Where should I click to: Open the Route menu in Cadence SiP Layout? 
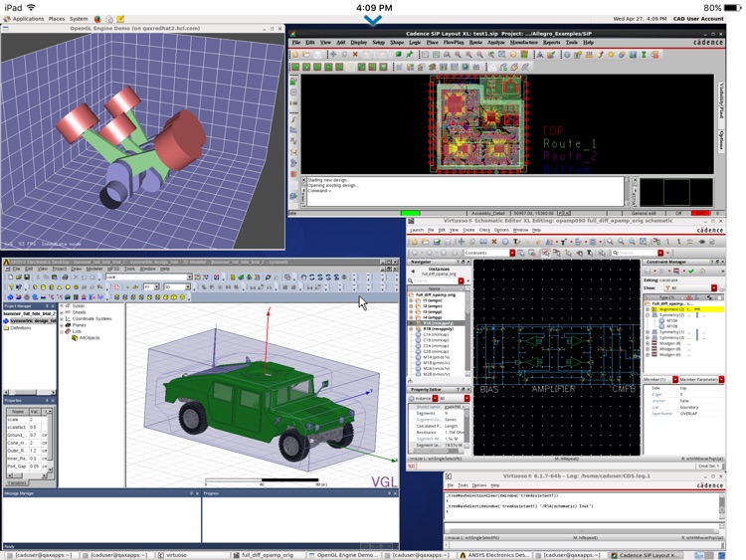coord(476,43)
